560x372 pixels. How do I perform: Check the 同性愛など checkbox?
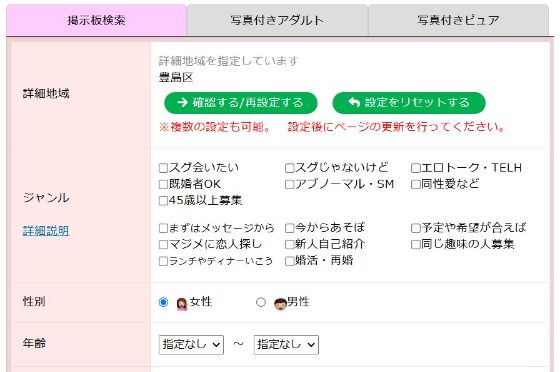click(415, 184)
